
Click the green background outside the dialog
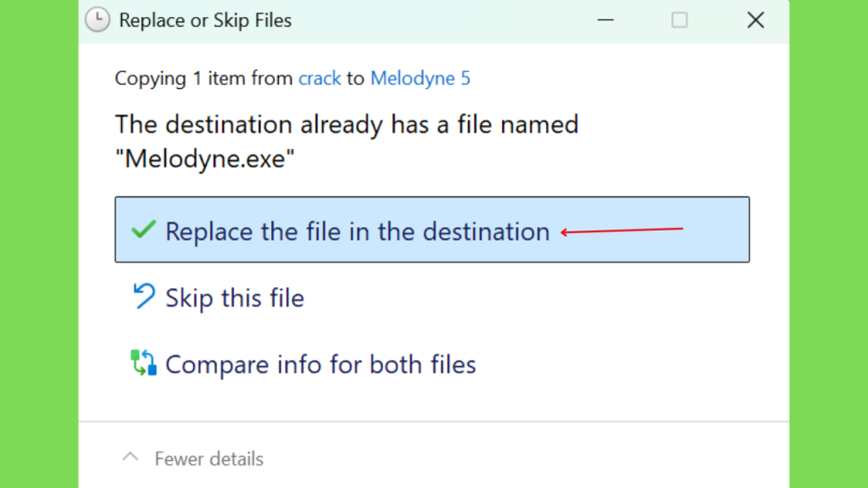click(39, 244)
